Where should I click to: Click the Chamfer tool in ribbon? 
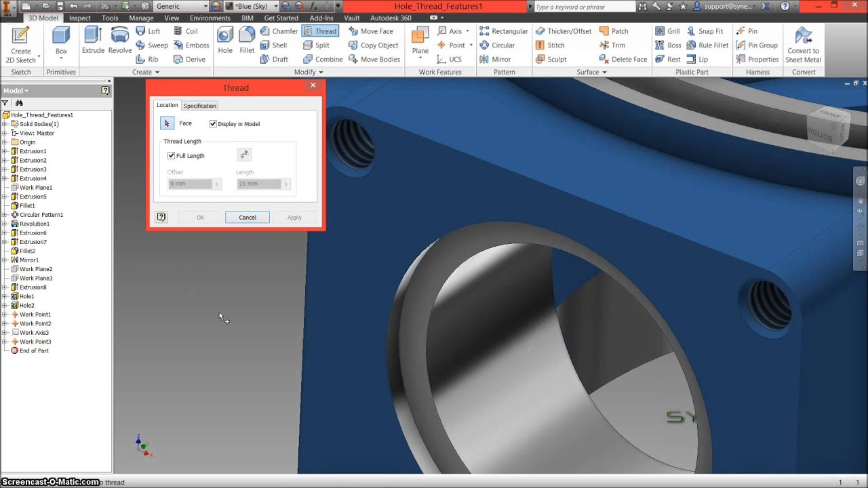coord(279,31)
